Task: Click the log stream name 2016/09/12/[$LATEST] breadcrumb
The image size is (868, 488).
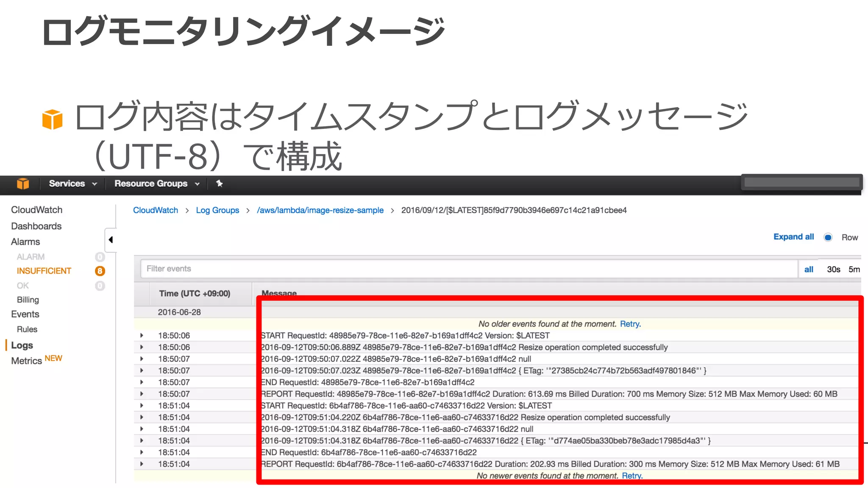Action: (514, 210)
